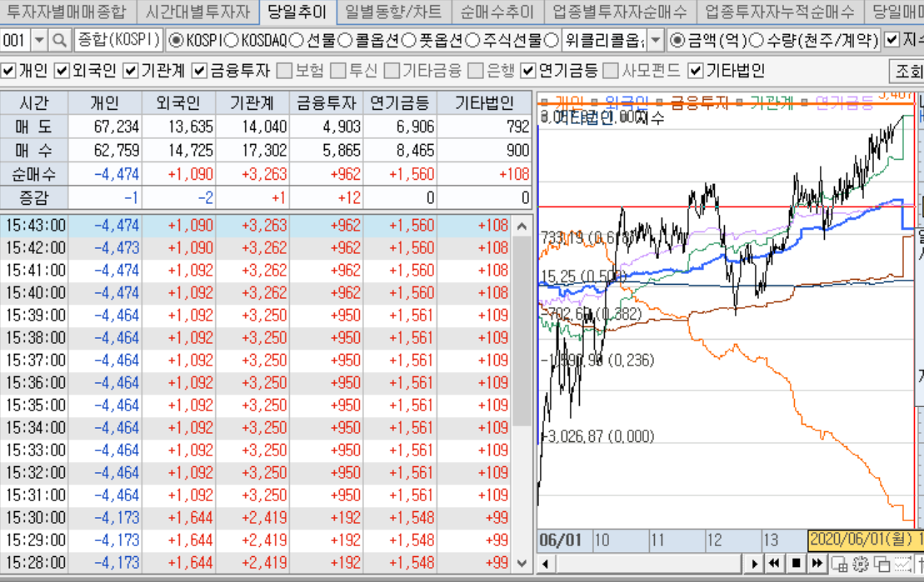
Task: Click the table scrollbar down arrow
Action: coord(522,563)
